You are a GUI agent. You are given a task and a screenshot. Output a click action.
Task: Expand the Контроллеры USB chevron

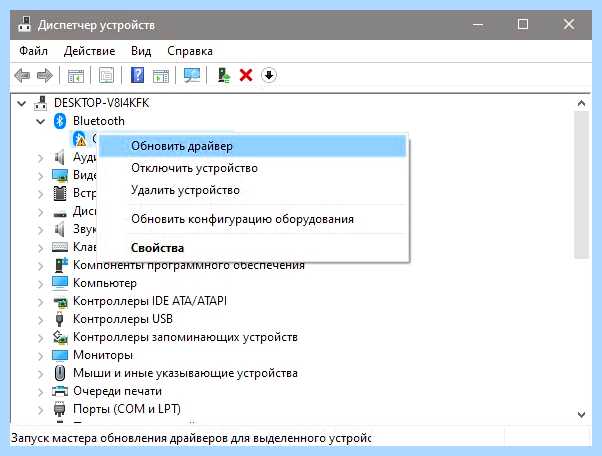[41, 319]
